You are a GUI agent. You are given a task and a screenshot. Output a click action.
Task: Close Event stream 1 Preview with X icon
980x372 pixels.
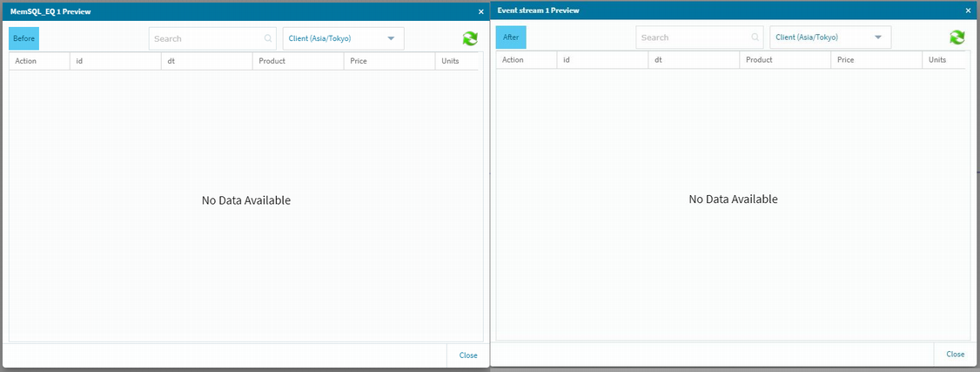(x=968, y=10)
